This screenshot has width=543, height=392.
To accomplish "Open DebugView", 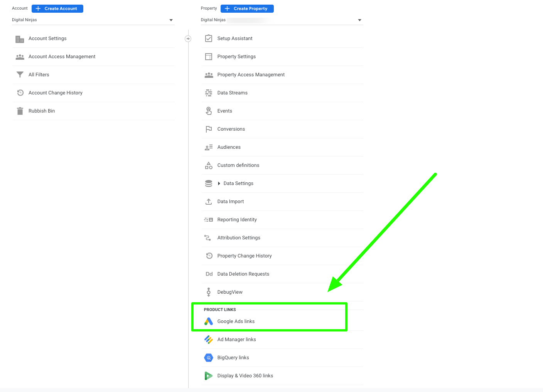I will tap(230, 292).
